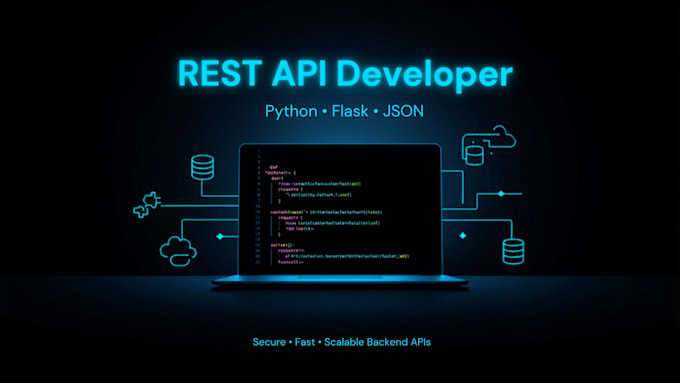Click the word "Fast" in the tagline
Viewport: 680px width, 383px height.
305,342
